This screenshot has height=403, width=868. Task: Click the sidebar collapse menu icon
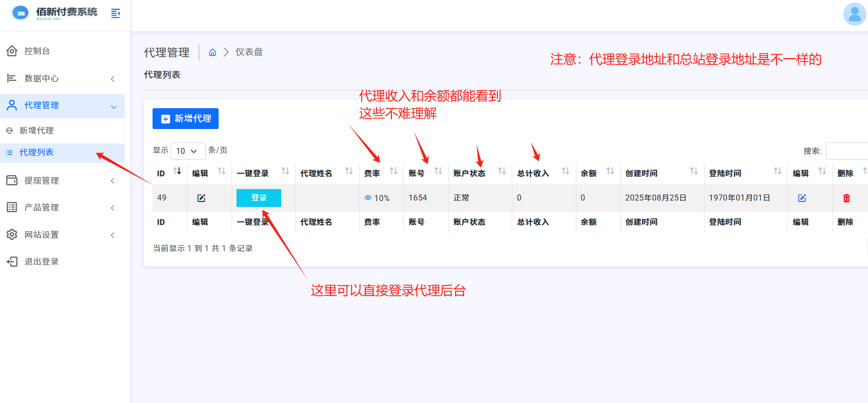tap(115, 13)
